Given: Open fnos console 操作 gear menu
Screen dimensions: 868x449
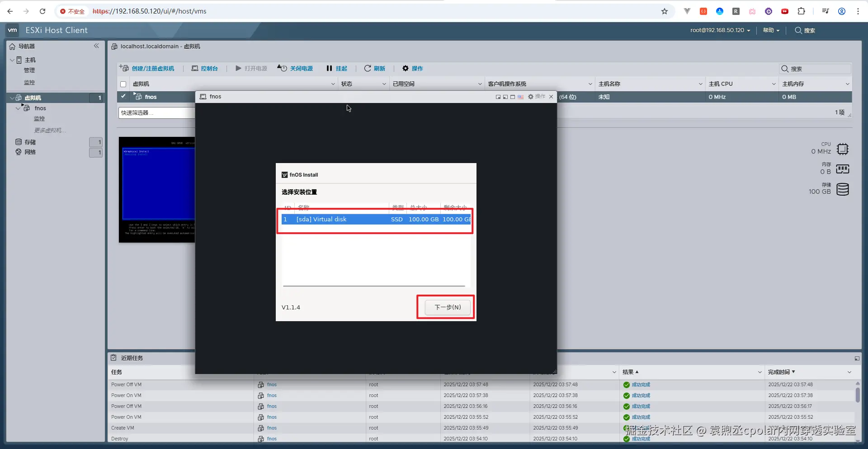Looking at the screenshot, I should click(x=537, y=97).
